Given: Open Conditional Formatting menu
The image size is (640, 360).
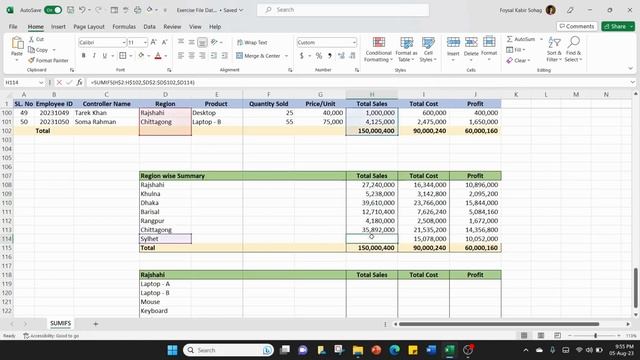Looking at the screenshot, I should click(378, 50).
